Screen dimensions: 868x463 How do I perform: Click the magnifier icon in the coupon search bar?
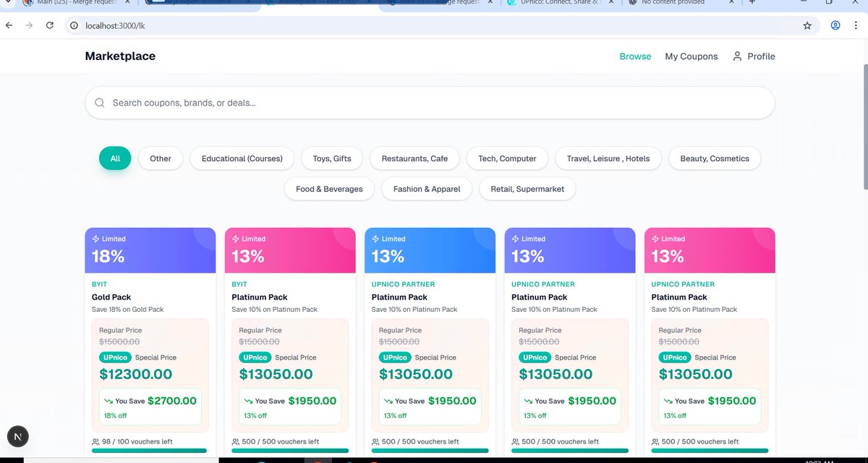pyautogui.click(x=100, y=103)
